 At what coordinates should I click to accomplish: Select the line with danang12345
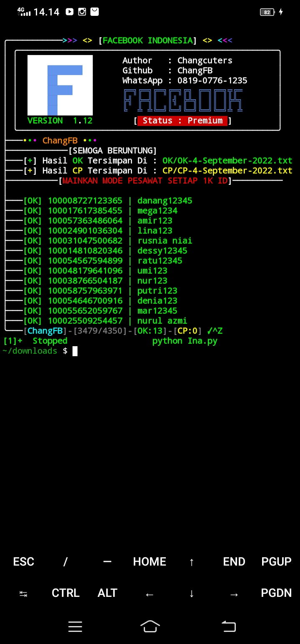click(x=107, y=201)
